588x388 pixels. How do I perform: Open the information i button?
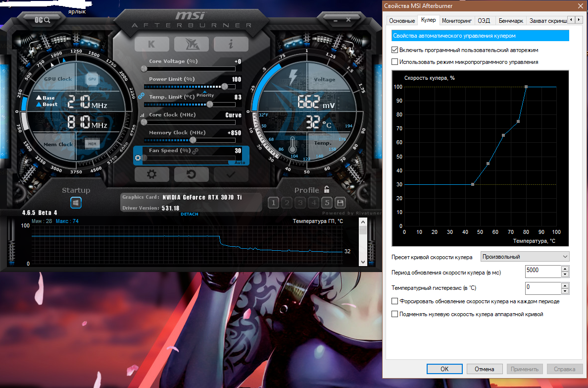pyautogui.click(x=231, y=44)
